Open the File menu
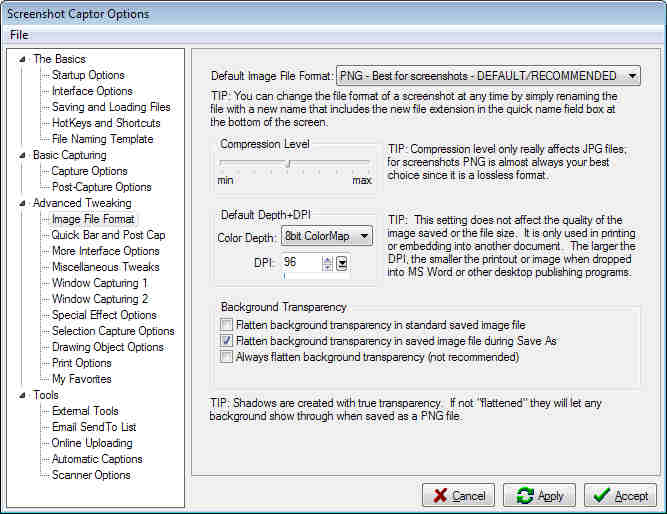 coord(19,35)
